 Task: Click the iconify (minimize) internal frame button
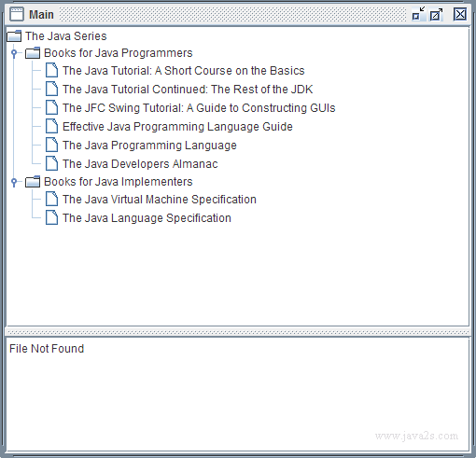tap(418, 14)
